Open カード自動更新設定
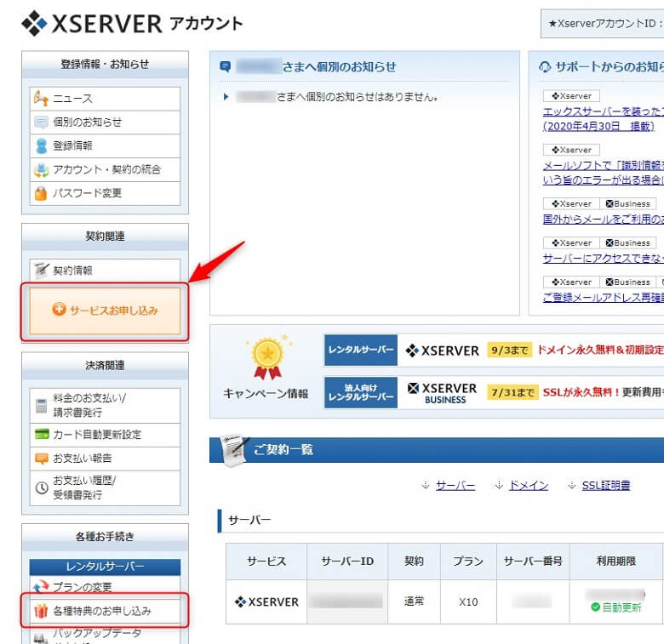Image resolution: width=664 pixels, height=644 pixels. coord(105,435)
